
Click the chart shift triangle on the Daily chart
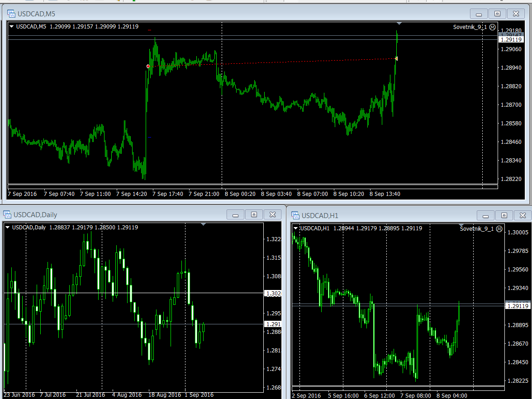tap(203, 224)
